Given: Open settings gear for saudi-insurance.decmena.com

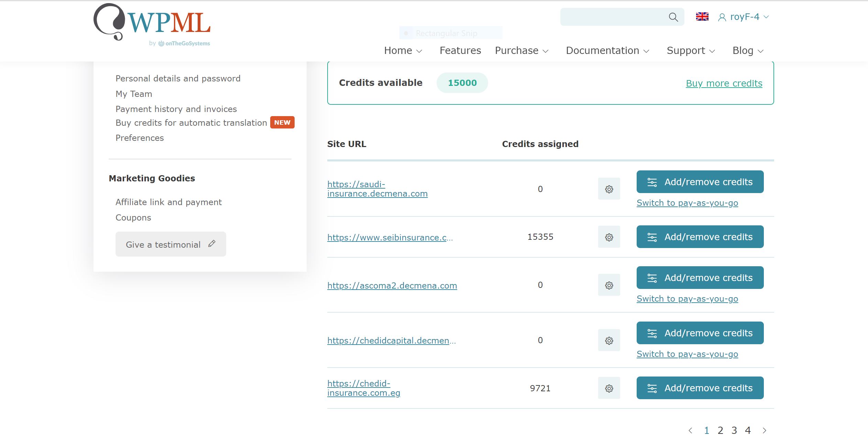Looking at the screenshot, I should 609,189.
